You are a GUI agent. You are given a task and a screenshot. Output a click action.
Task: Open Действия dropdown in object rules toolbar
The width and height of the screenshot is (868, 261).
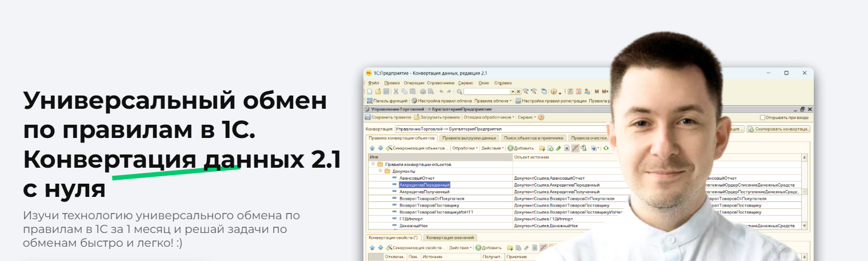(493, 148)
